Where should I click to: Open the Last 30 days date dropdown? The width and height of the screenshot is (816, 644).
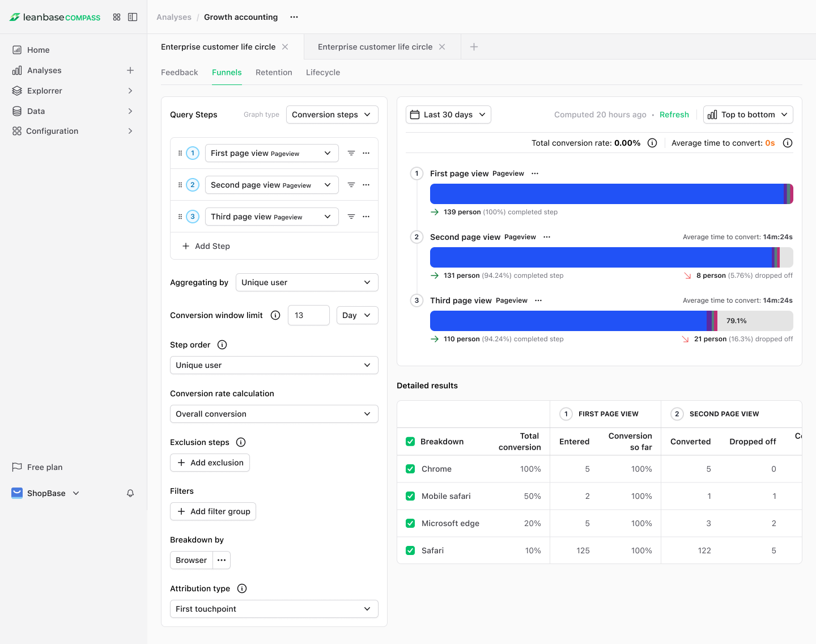448,115
